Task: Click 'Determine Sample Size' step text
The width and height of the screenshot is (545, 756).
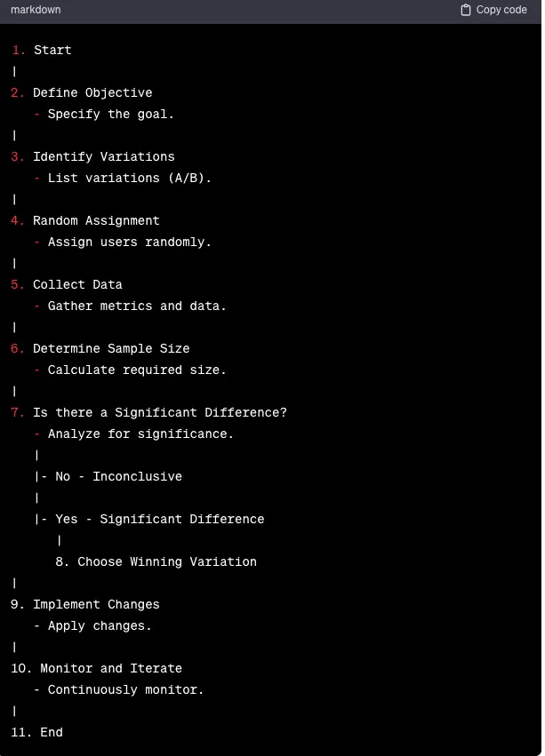Action: (x=111, y=348)
